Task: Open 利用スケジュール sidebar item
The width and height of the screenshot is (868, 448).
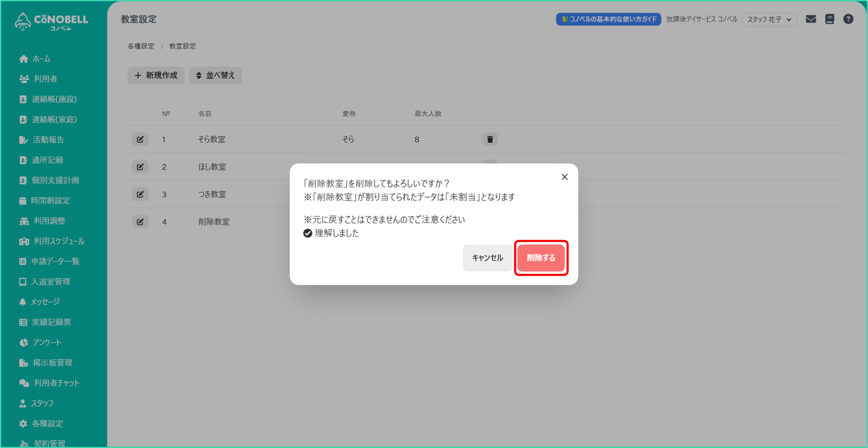Action: 59,241
